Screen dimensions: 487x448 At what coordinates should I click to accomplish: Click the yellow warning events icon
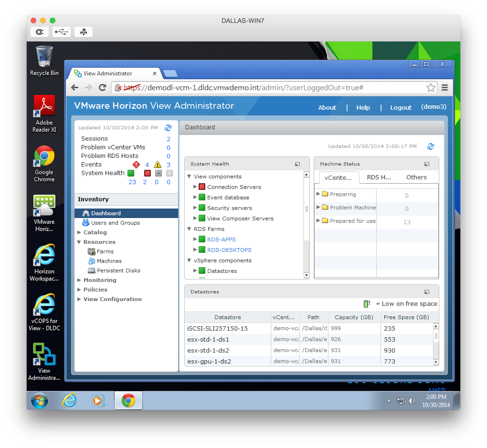(157, 165)
